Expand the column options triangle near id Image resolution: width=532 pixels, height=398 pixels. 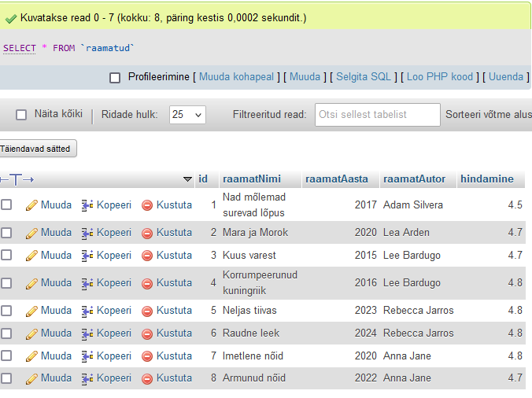point(187,179)
